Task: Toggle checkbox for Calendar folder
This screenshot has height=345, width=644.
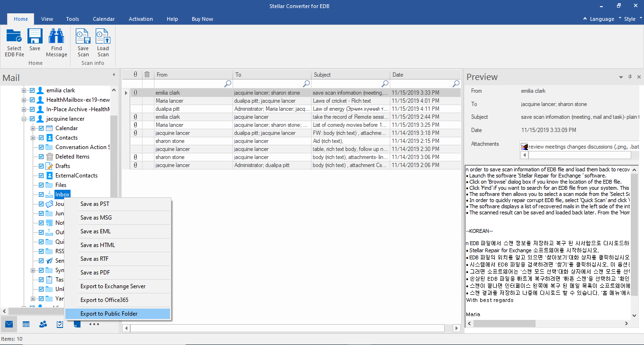Action: [x=41, y=128]
